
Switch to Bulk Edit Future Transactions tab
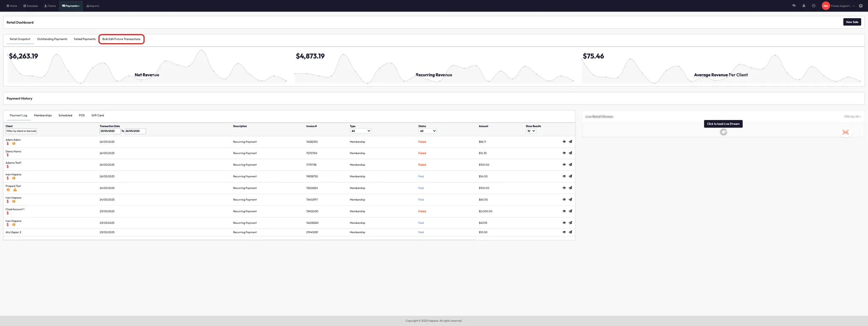tap(121, 39)
